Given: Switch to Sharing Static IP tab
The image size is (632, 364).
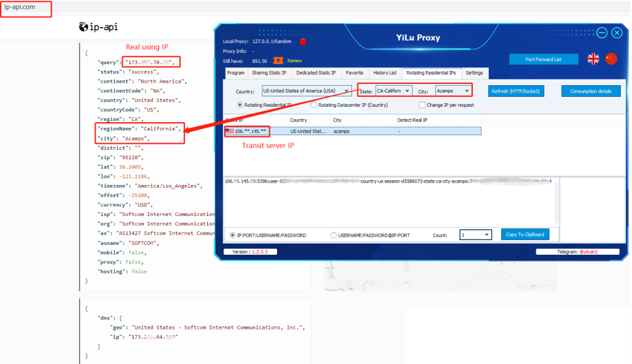Looking at the screenshot, I should point(269,73).
